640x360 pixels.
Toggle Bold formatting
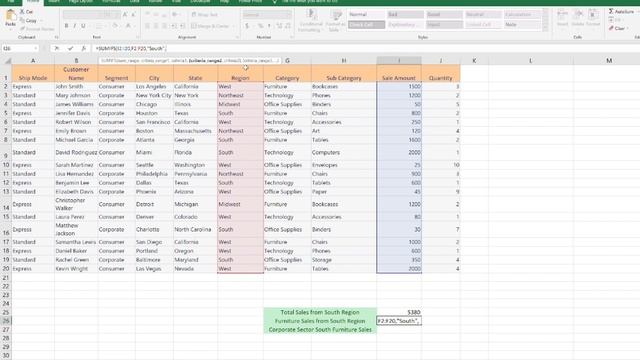(x=67, y=26)
